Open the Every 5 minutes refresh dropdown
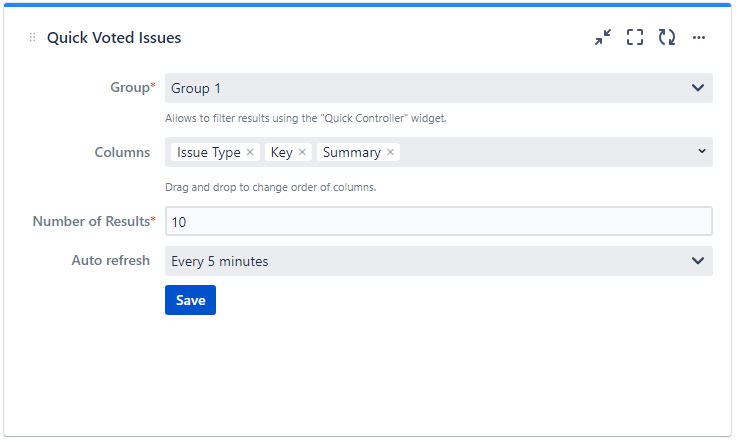 438,261
